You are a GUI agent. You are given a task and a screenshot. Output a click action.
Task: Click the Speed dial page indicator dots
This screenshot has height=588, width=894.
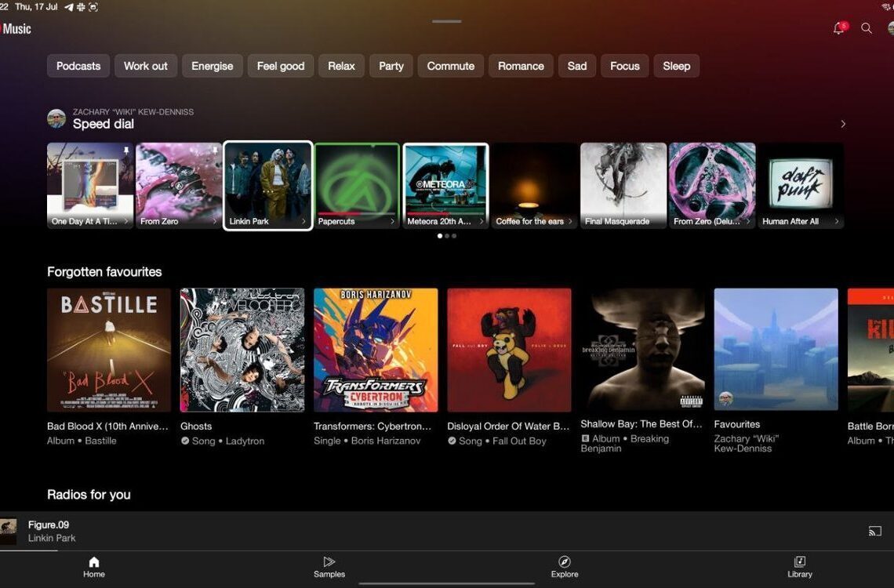tap(446, 236)
